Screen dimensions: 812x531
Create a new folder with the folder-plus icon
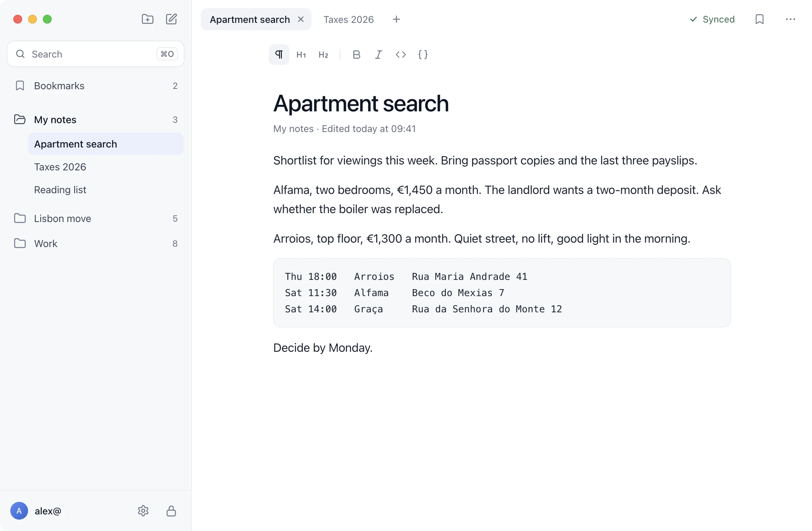[148, 19]
